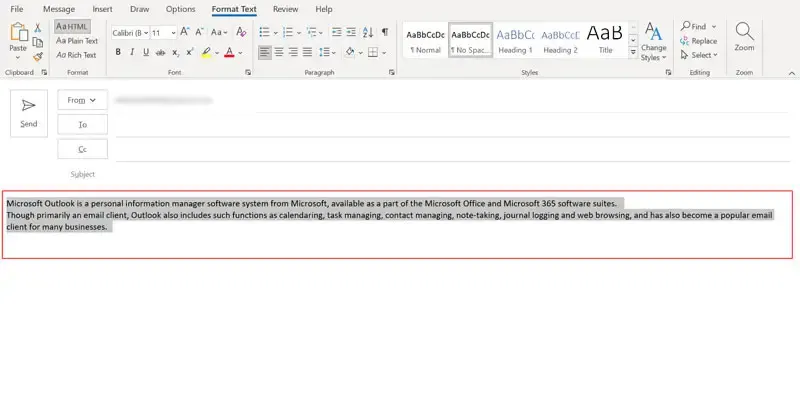Click the Send button

click(x=29, y=111)
